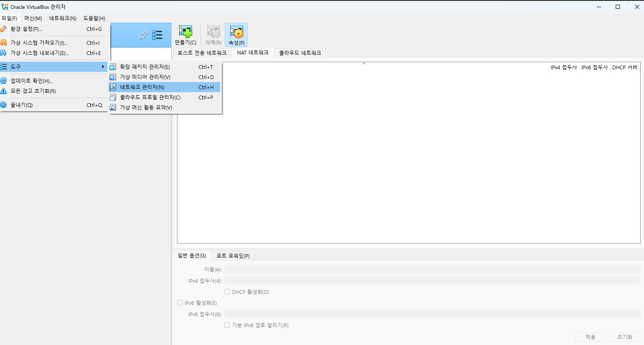Click the icon beside 네트워크 관리자(N)
The width and height of the screenshot is (644, 345).
point(112,87)
